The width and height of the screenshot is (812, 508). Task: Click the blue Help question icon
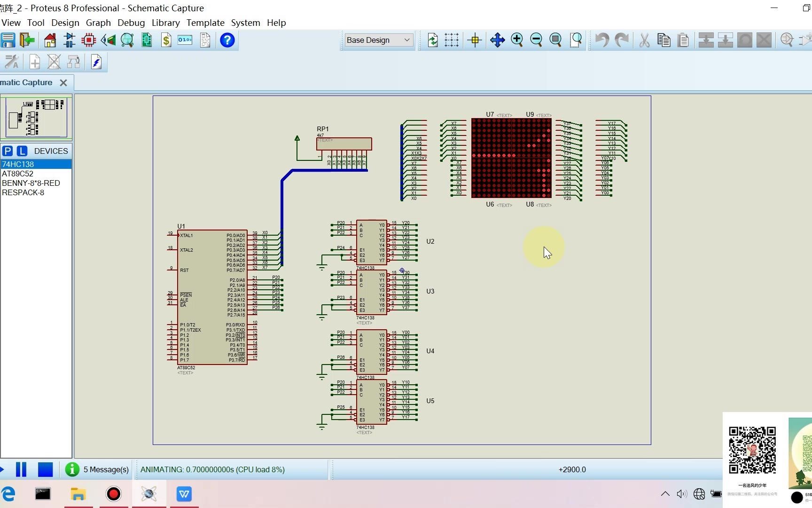(227, 40)
